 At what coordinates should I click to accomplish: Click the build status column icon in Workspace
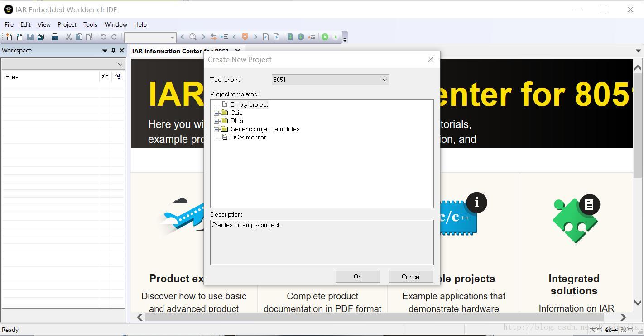point(105,77)
